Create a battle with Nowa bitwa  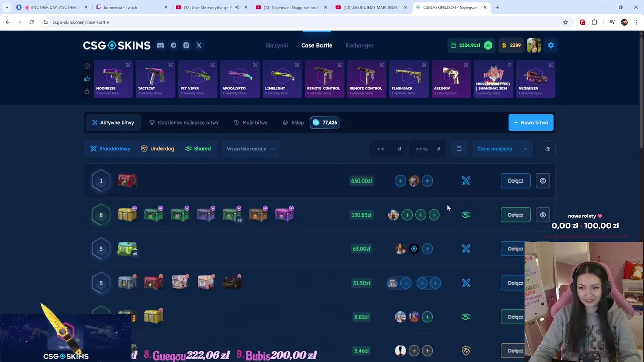531,123
